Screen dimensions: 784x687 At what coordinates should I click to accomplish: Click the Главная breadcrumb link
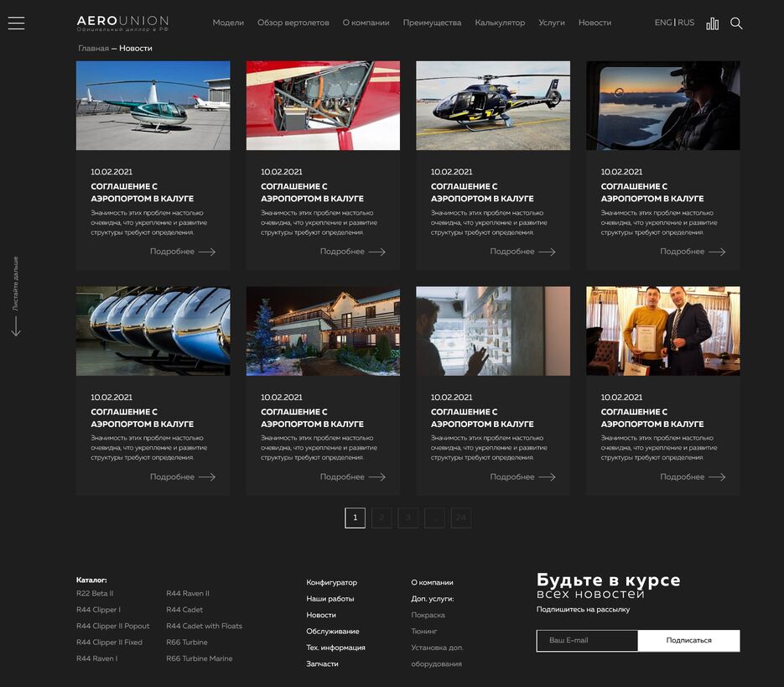tap(93, 49)
